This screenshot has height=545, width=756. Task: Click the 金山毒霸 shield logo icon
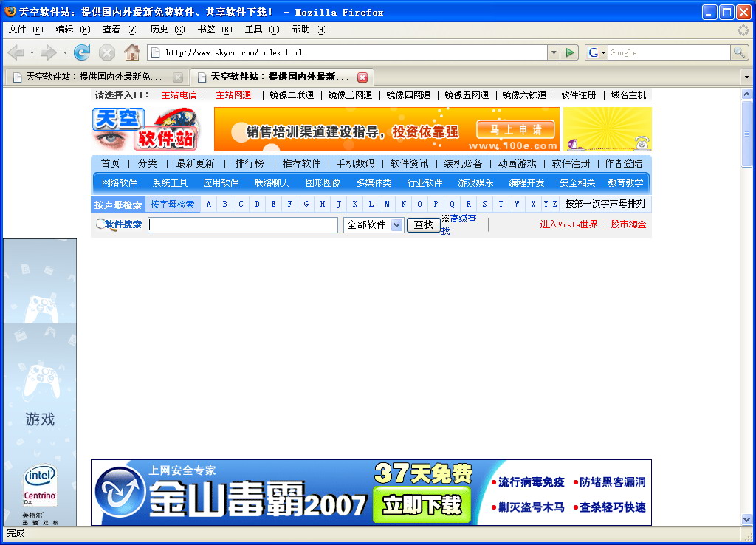(x=120, y=493)
